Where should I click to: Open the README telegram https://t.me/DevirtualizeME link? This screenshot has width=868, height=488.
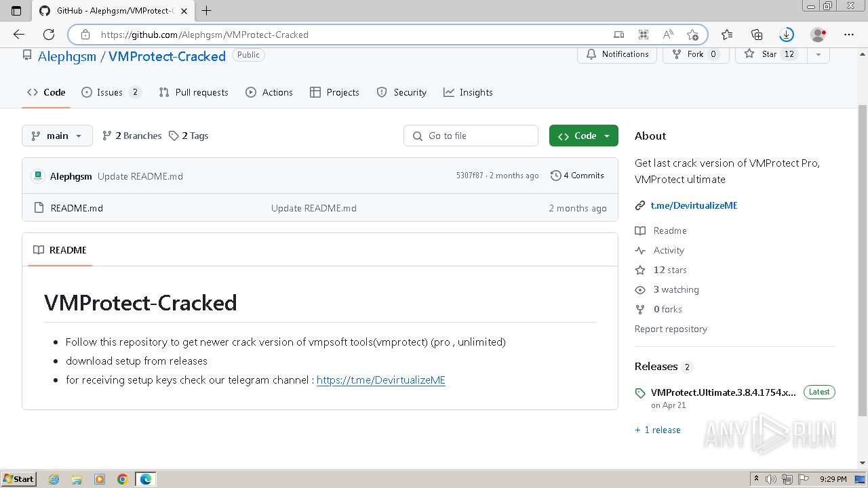pos(381,380)
